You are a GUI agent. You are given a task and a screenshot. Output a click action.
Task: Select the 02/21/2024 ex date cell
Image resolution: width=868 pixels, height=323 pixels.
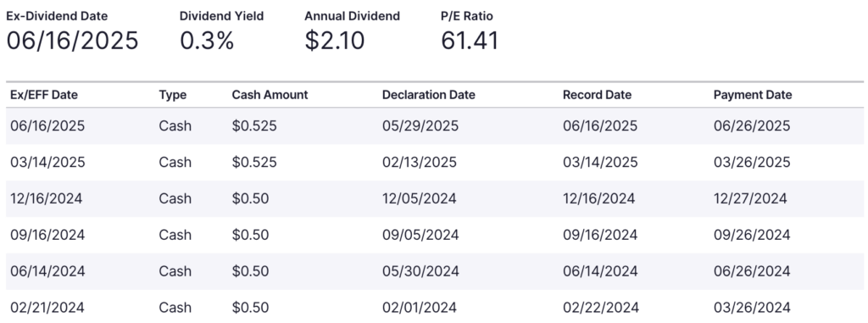[x=47, y=308]
